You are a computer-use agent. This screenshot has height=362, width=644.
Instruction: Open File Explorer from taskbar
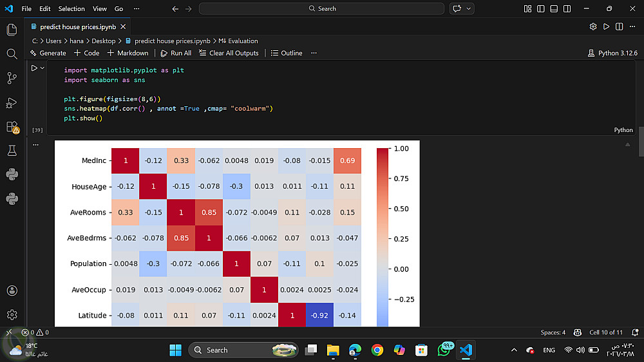tap(333, 350)
